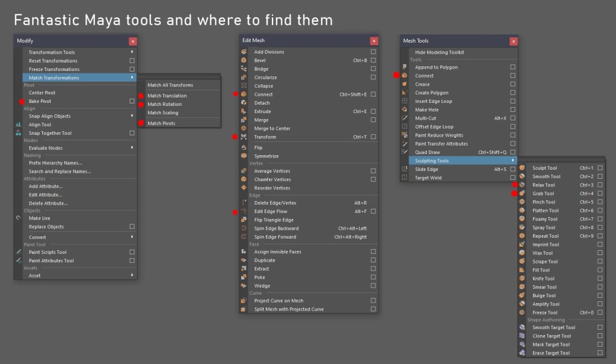This screenshot has height=364, width=616.
Task: Click the Paint Scripts Tool icon
Action: [x=18, y=251]
